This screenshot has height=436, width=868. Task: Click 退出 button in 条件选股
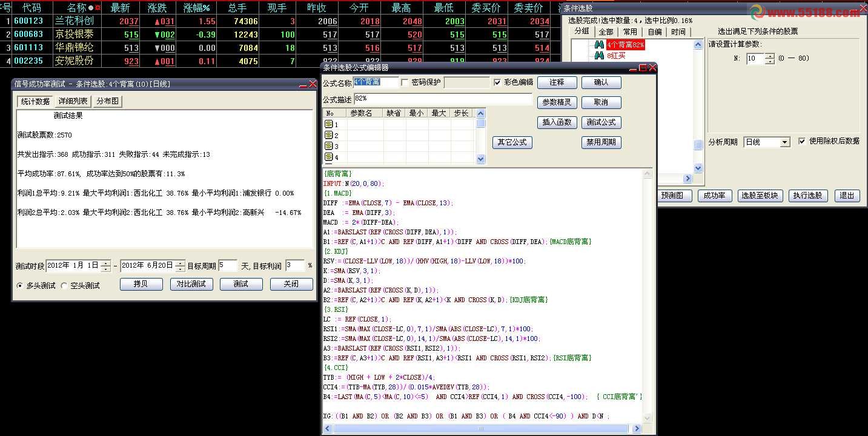coord(847,196)
